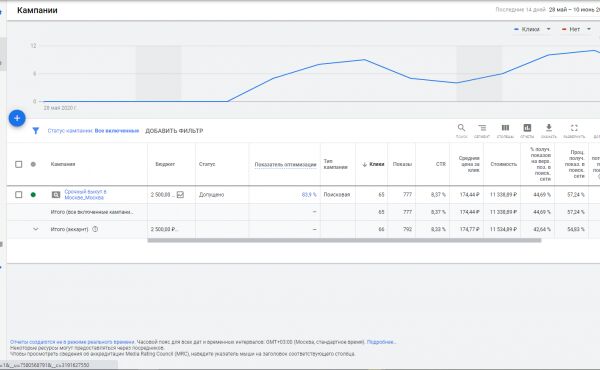The height and width of the screenshot is (370, 600).
Task: Open the Reports chart icon
Action: [527, 128]
